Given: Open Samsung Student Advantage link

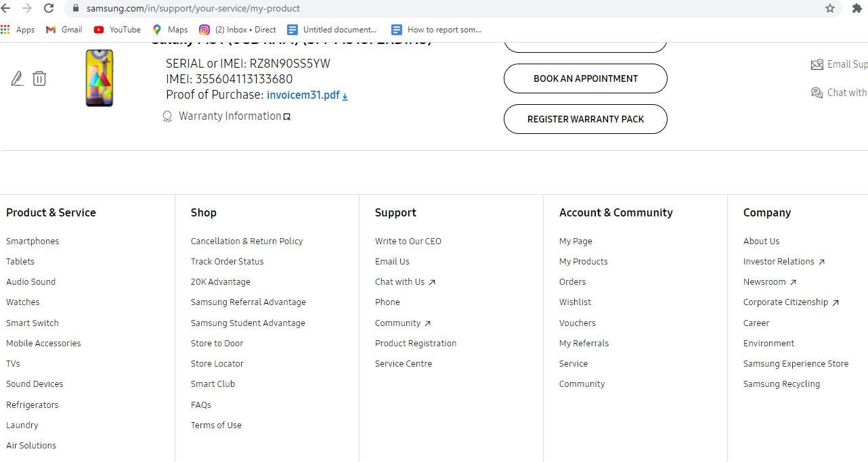Looking at the screenshot, I should [248, 323].
